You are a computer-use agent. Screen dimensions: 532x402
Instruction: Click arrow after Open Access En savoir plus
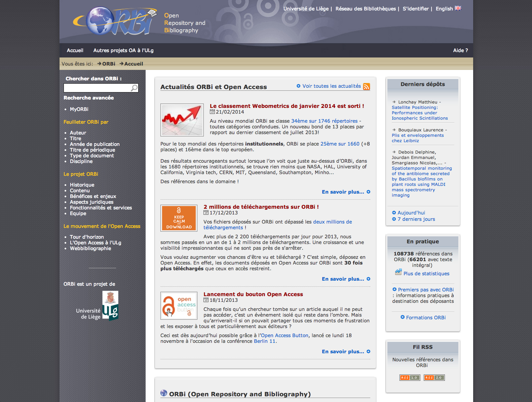369,351
